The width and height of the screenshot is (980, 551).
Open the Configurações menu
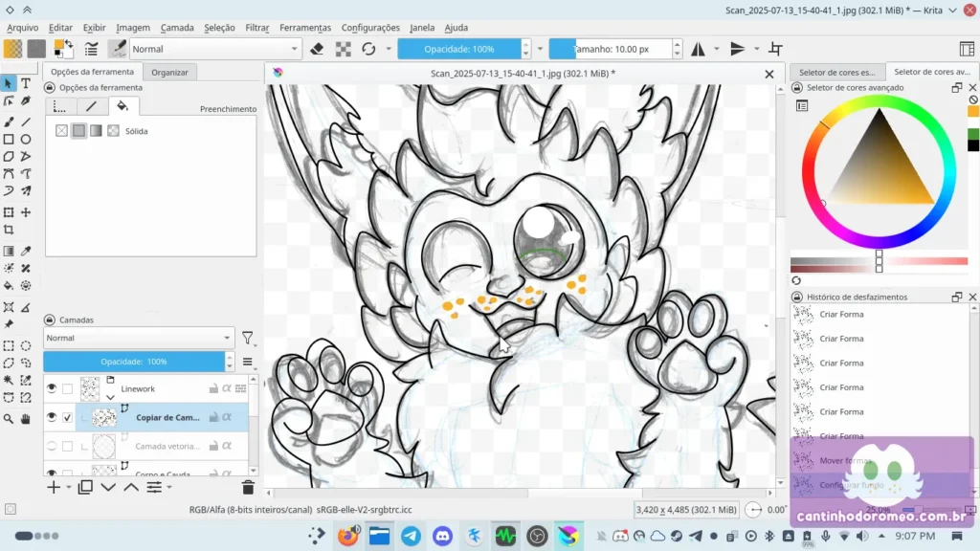370,28
